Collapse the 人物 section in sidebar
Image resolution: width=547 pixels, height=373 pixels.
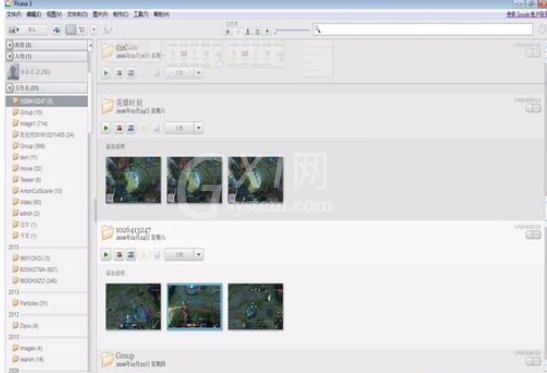coord(10,56)
